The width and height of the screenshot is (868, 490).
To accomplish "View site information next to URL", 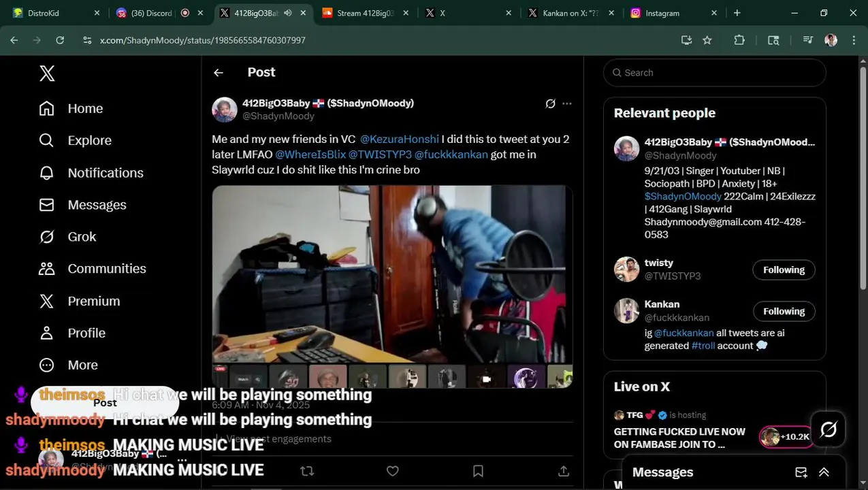I will click(87, 40).
